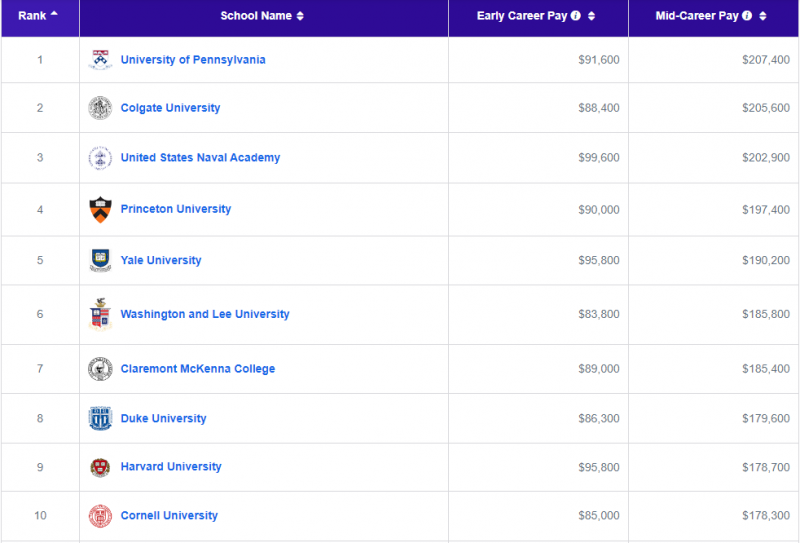Click the Harvard University shield logo
This screenshot has height=543, width=800.
click(100, 467)
